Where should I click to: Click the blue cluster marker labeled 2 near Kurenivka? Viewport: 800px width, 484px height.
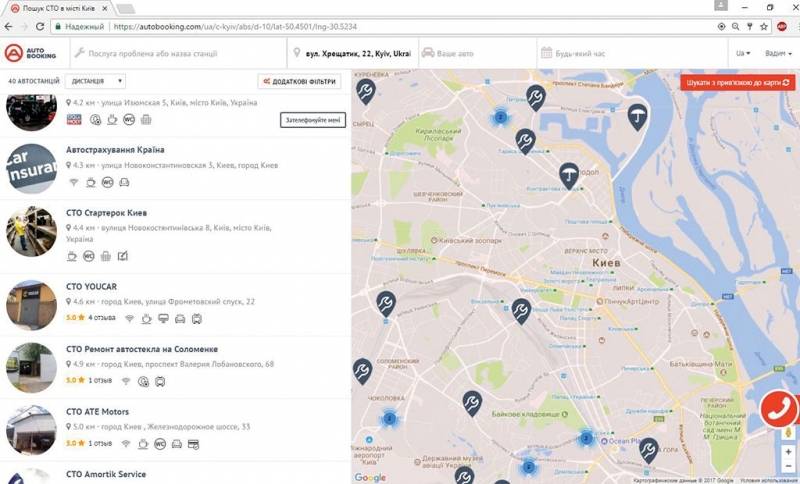click(x=501, y=117)
